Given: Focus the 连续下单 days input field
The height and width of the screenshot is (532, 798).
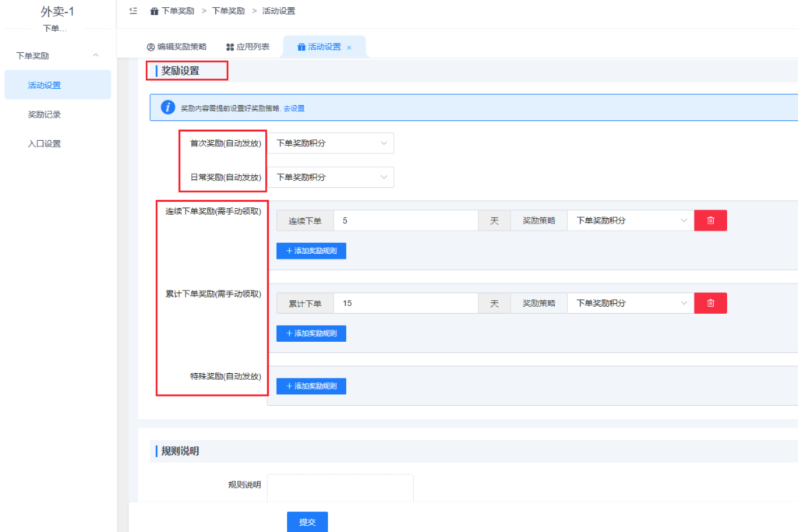Looking at the screenshot, I should point(405,220).
